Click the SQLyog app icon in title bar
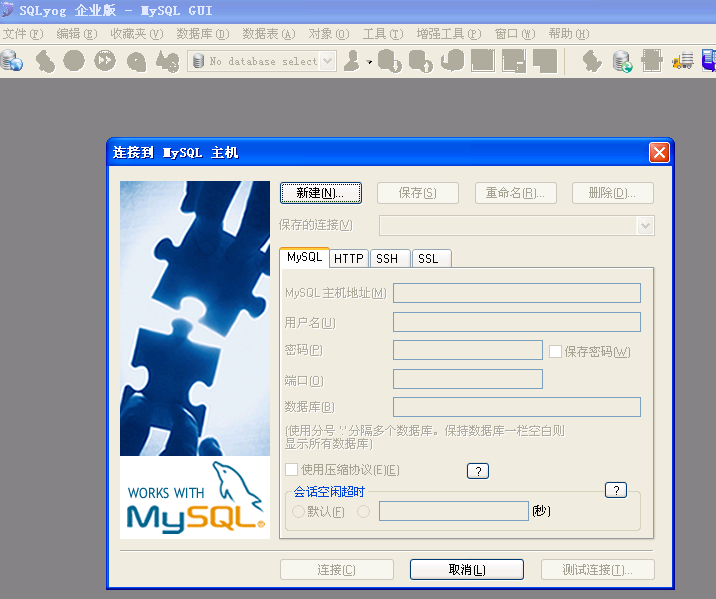Image resolution: width=716 pixels, height=599 pixels. 6,10
